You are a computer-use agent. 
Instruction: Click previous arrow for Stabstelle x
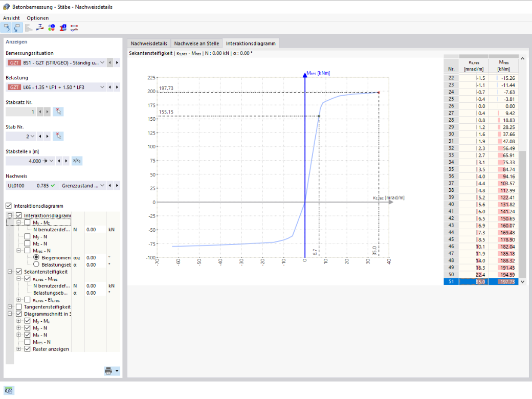click(x=59, y=161)
